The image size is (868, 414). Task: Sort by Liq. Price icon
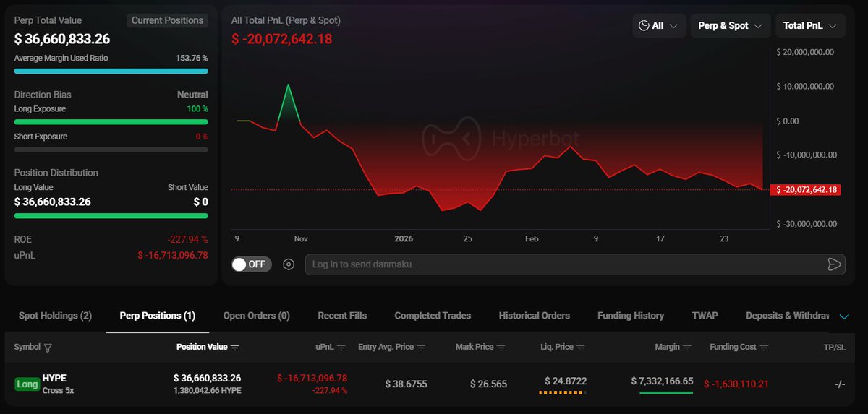tap(581, 348)
